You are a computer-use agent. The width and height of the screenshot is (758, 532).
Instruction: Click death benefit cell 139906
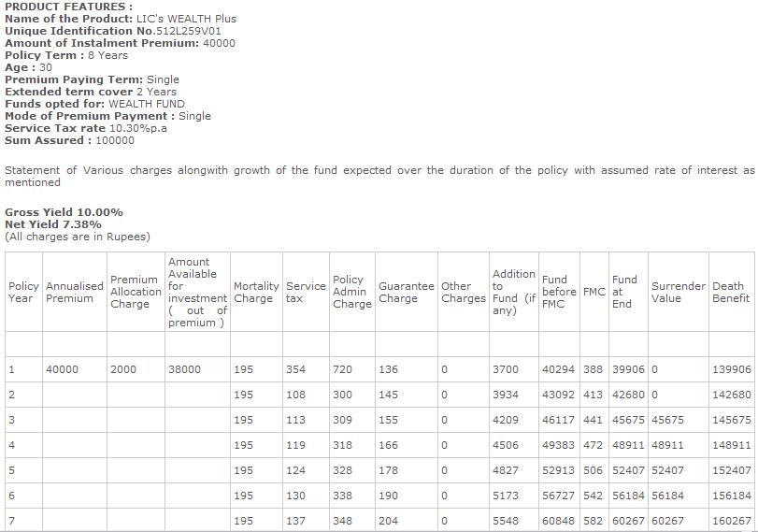(732, 369)
